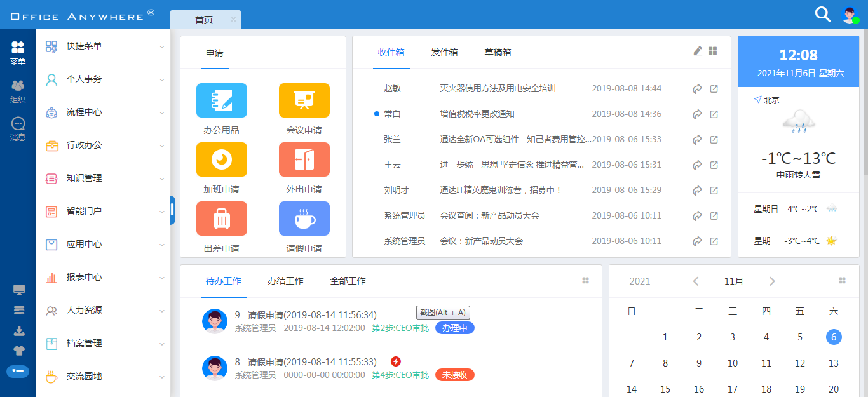Open the 消息 sidebar icon
This screenshot has height=397, width=868.
(x=18, y=128)
